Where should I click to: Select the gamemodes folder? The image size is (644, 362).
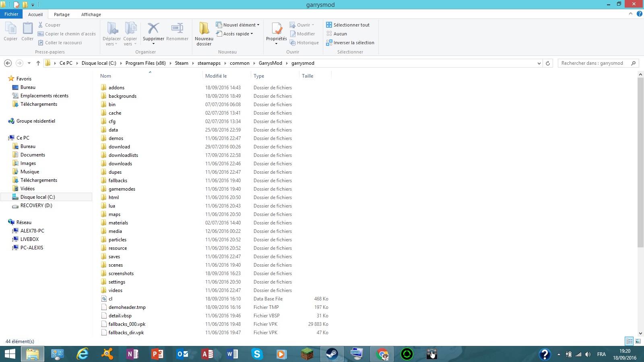(x=122, y=189)
